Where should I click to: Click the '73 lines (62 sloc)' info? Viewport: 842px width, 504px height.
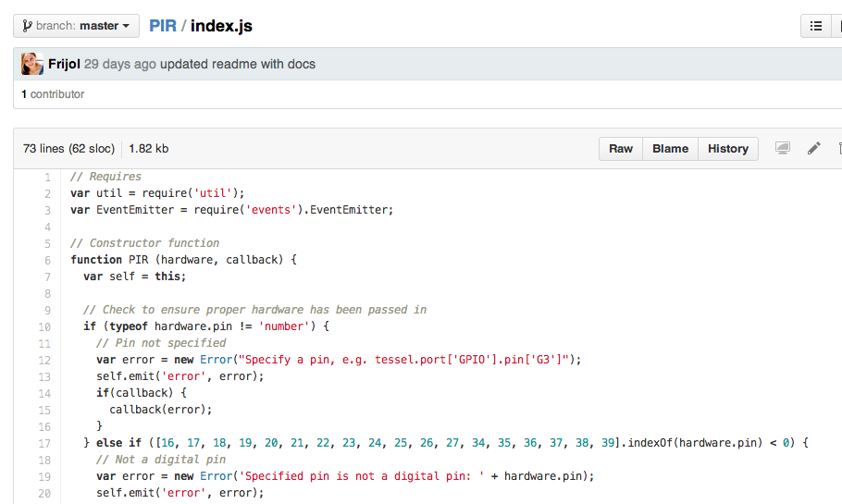tap(68, 149)
